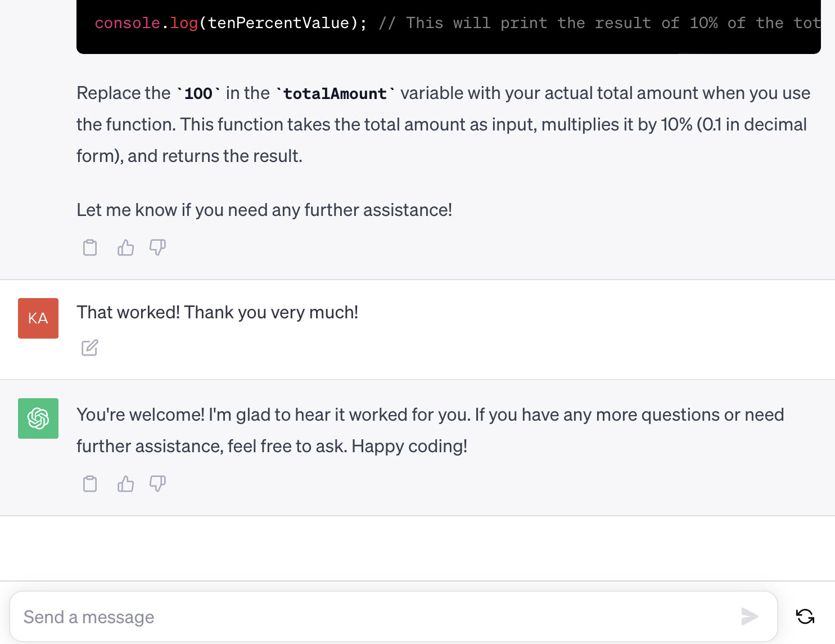Viewport: 835px width, 644px height.
Task: Click the "Happy coding!" text
Action: point(409,446)
